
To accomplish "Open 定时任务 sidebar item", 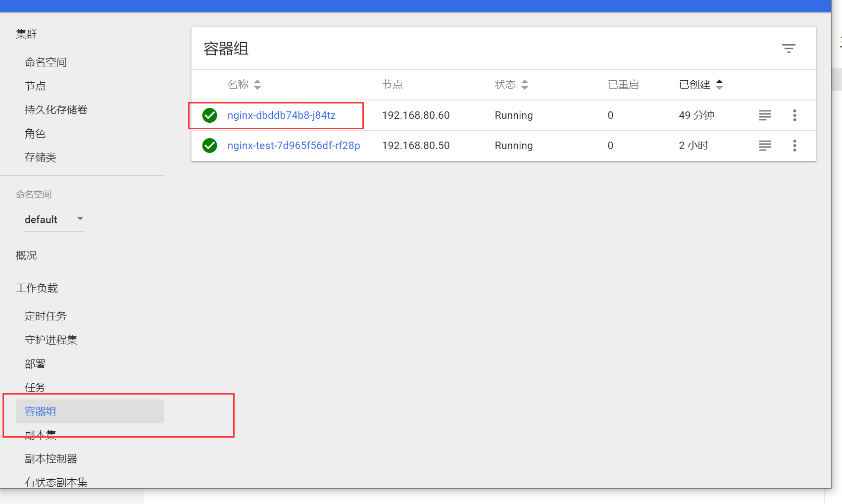I will point(46,316).
